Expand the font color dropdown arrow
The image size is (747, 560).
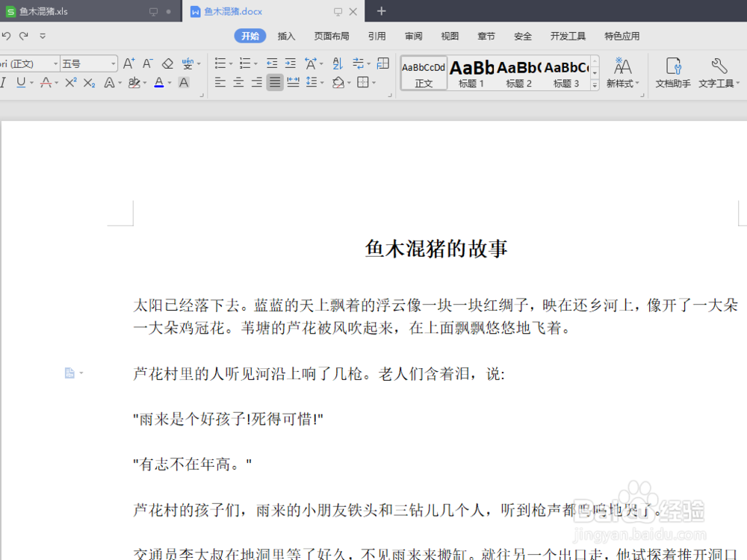pyautogui.click(x=170, y=83)
